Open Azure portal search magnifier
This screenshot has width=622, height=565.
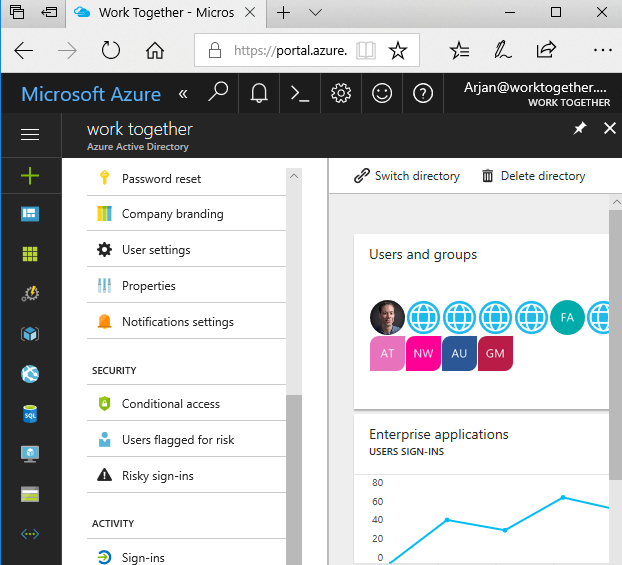218,93
